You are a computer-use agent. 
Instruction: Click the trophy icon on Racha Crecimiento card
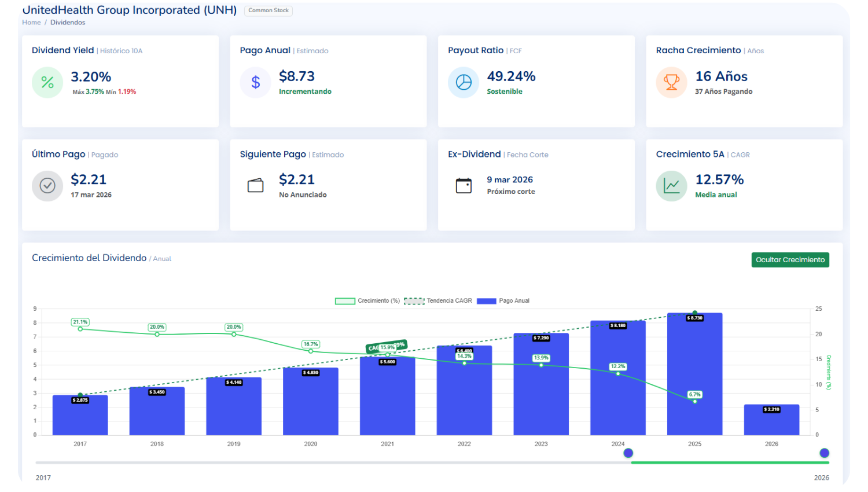(671, 82)
